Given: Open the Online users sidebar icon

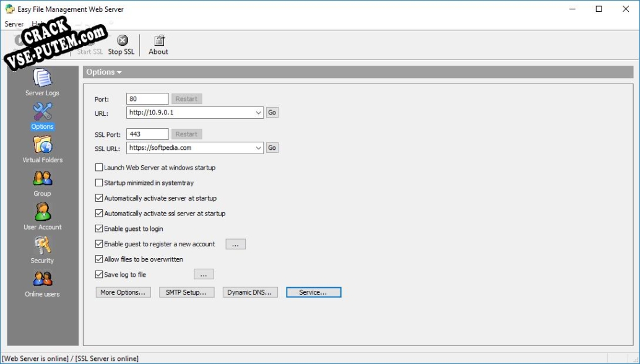Looking at the screenshot, I should (x=42, y=279).
